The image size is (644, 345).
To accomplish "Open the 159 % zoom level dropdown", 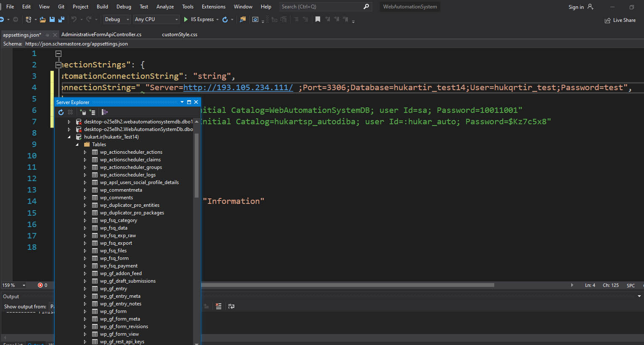I will (24, 285).
